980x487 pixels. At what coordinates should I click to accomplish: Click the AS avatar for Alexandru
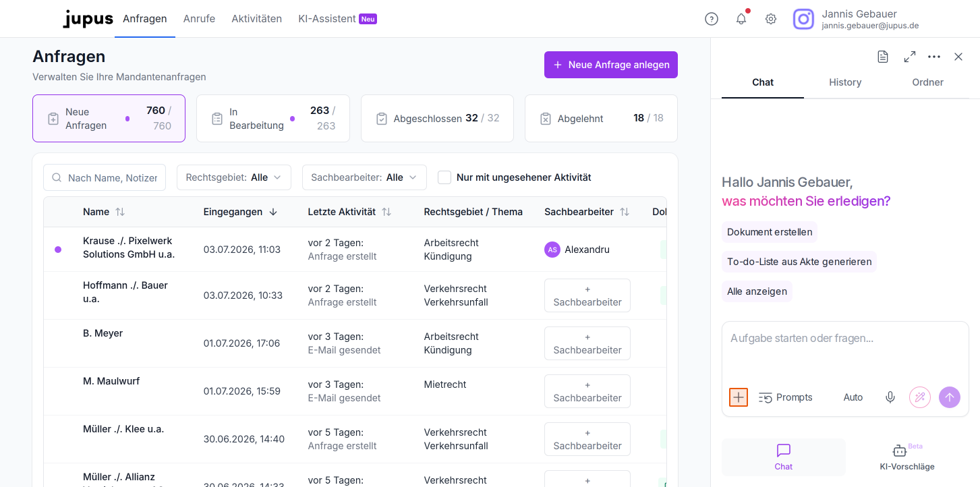tap(552, 250)
